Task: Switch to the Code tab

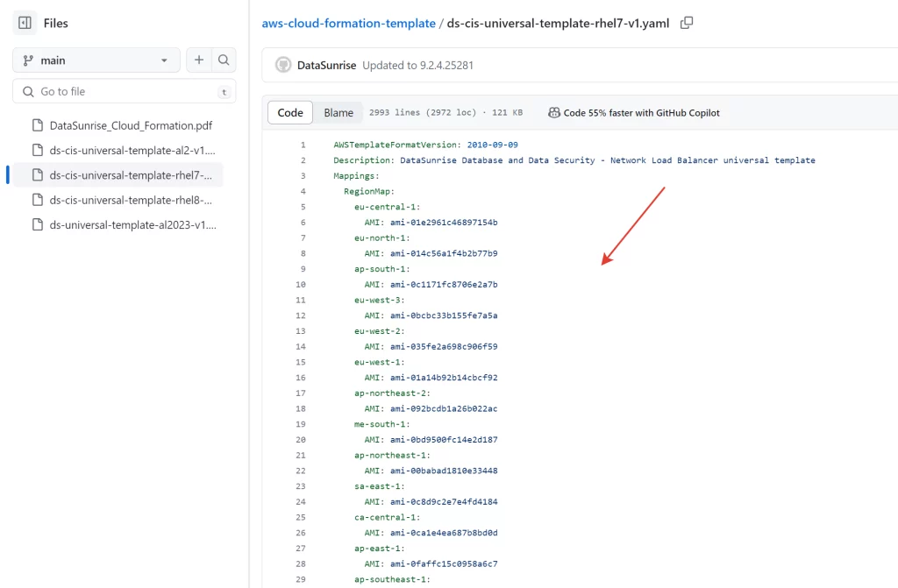Action: tap(290, 113)
